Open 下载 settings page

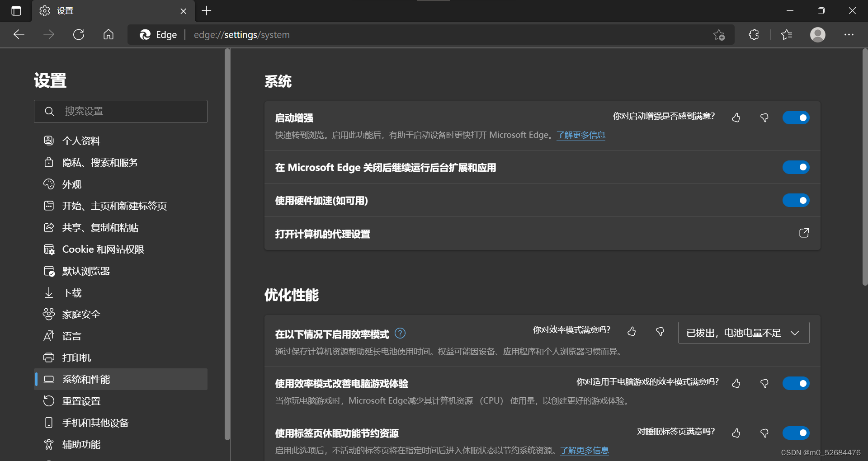121,293
